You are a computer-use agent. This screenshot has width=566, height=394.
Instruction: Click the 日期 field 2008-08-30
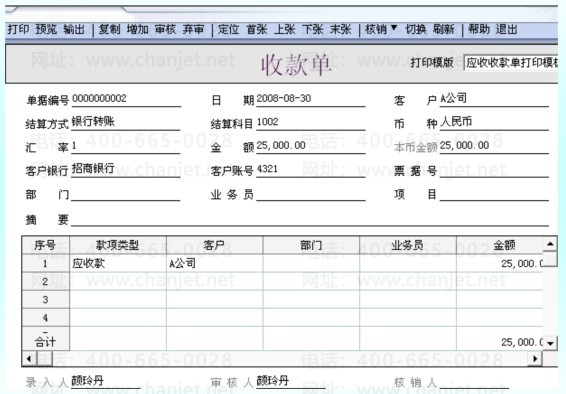pos(311,99)
